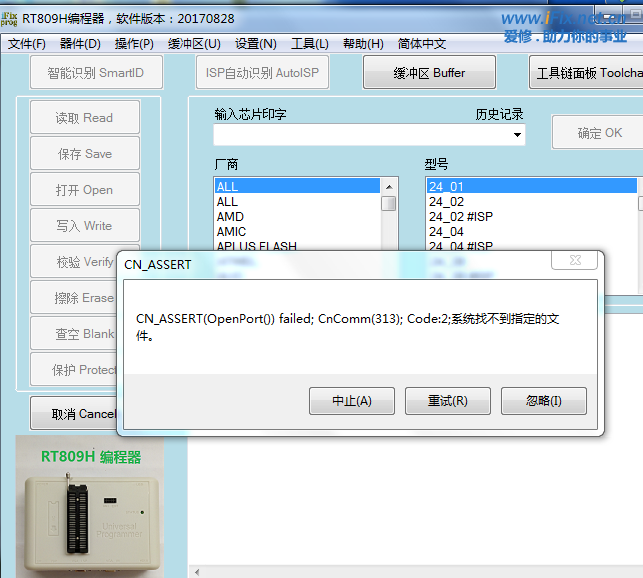The height and width of the screenshot is (578, 643).
Task: Select model 24_02 #ISP
Action: [x=532, y=216]
